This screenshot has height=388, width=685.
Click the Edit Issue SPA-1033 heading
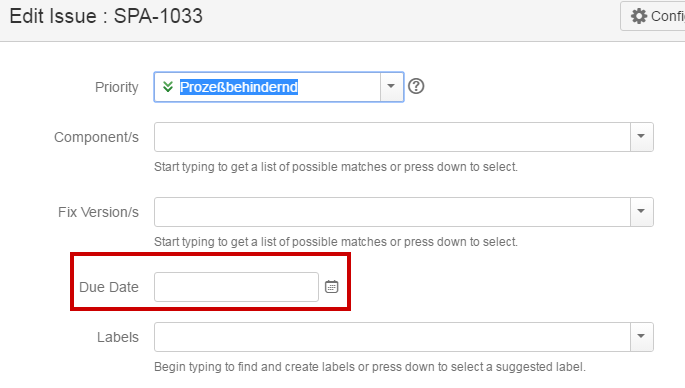pyautogui.click(x=106, y=16)
